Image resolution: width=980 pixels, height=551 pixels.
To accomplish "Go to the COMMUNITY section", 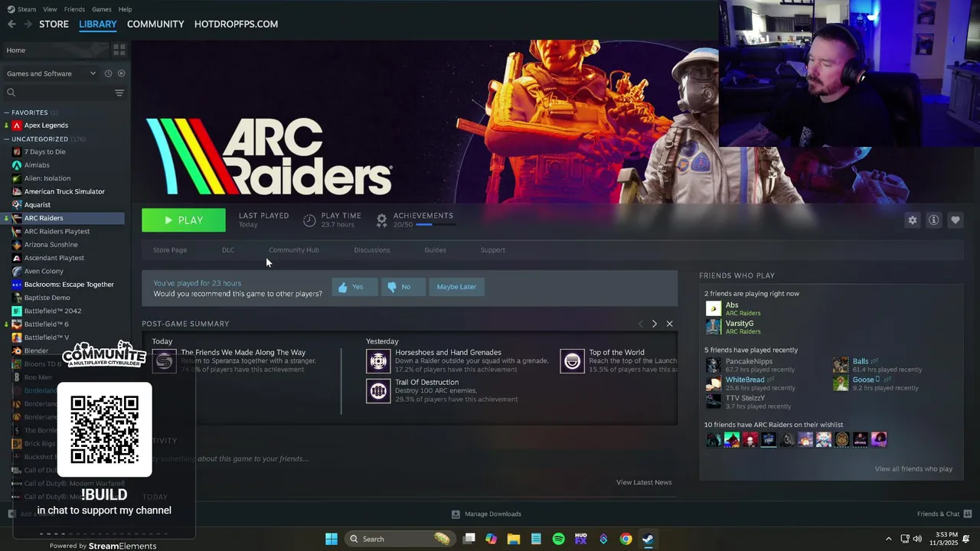I will pyautogui.click(x=155, y=24).
